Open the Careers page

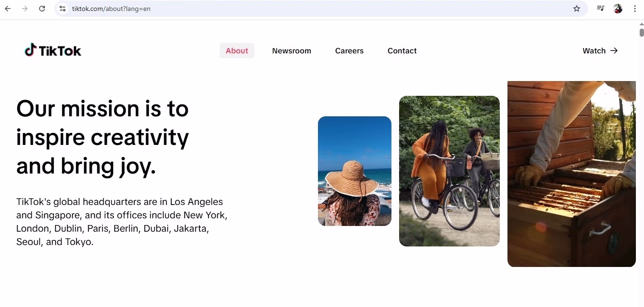[349, 51]
